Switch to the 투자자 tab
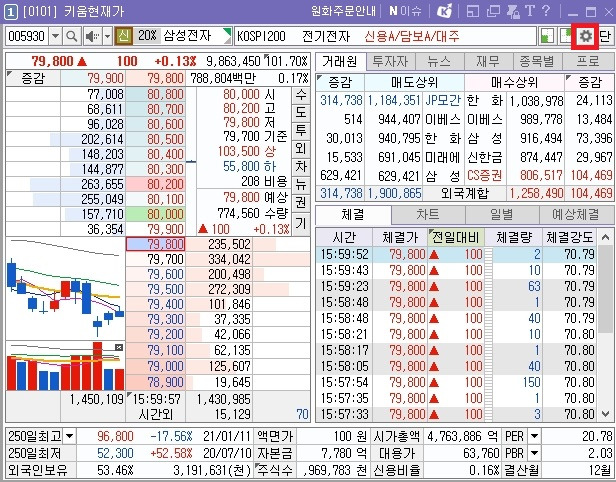The width and height of the screenshot is (616, 482). (390, 62)
